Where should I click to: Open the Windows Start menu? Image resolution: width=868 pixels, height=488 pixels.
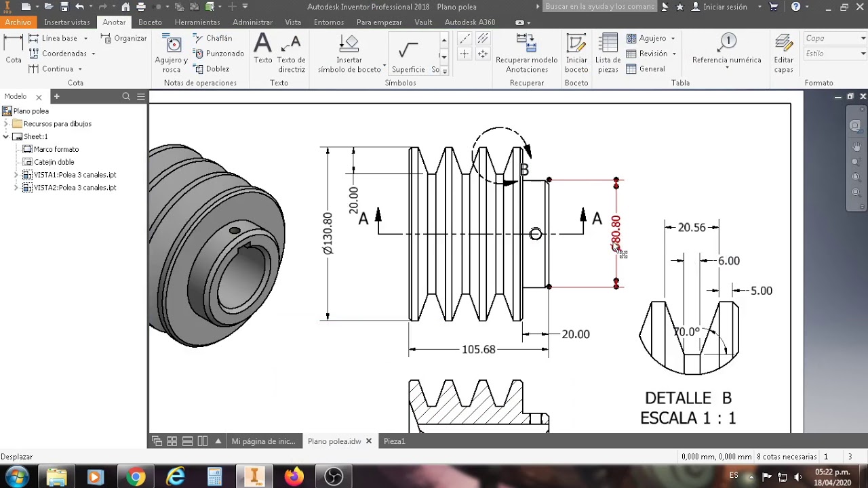point(16,477)
